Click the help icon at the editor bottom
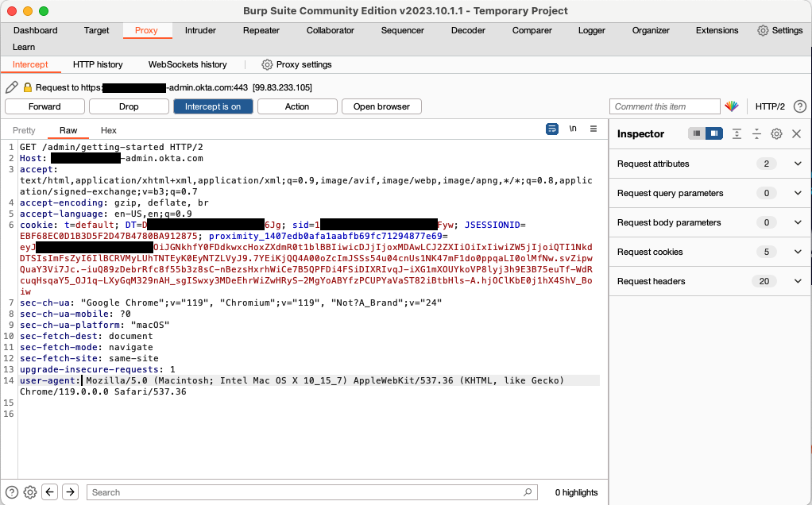The width and height of the screenshot is (812, 505). coord(11,492)
